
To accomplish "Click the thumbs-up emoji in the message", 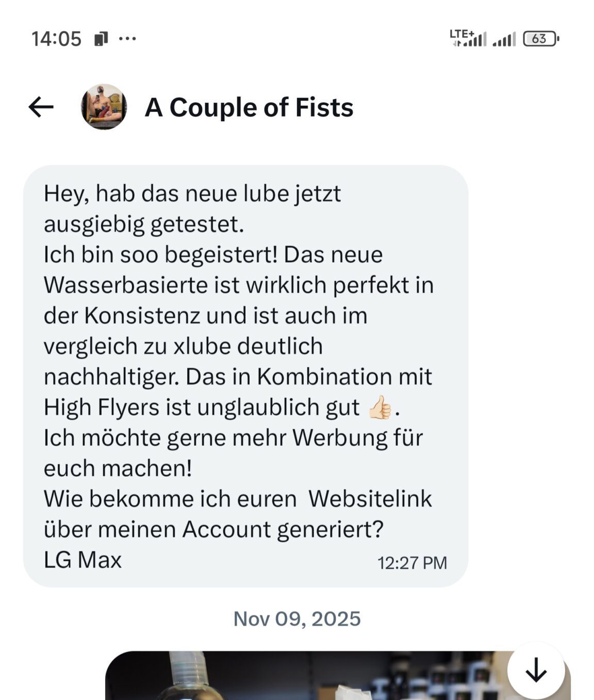I will click(x=381, y=408).
